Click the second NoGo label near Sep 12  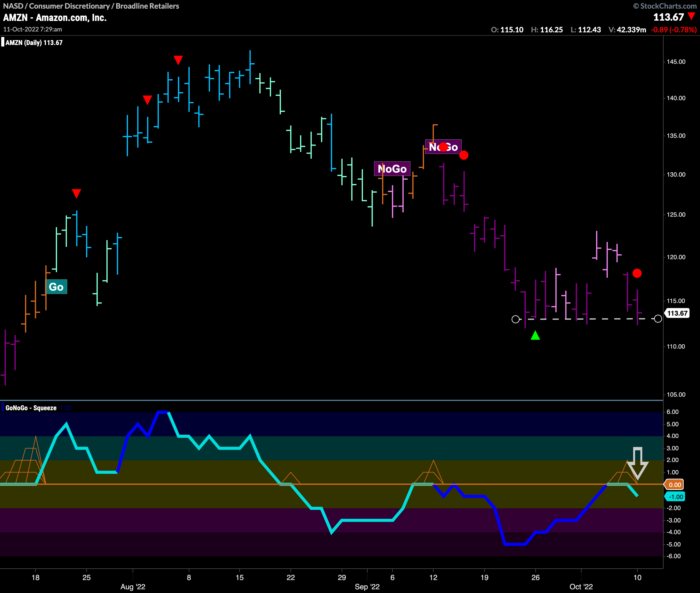coord(443,147)
